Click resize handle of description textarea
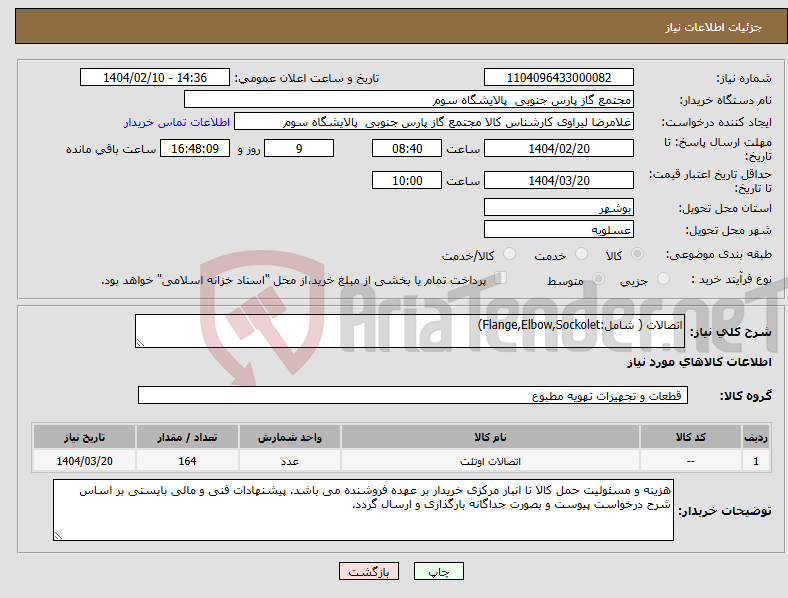The height and width of the screenshot is (598, 788). click(140, 343)
